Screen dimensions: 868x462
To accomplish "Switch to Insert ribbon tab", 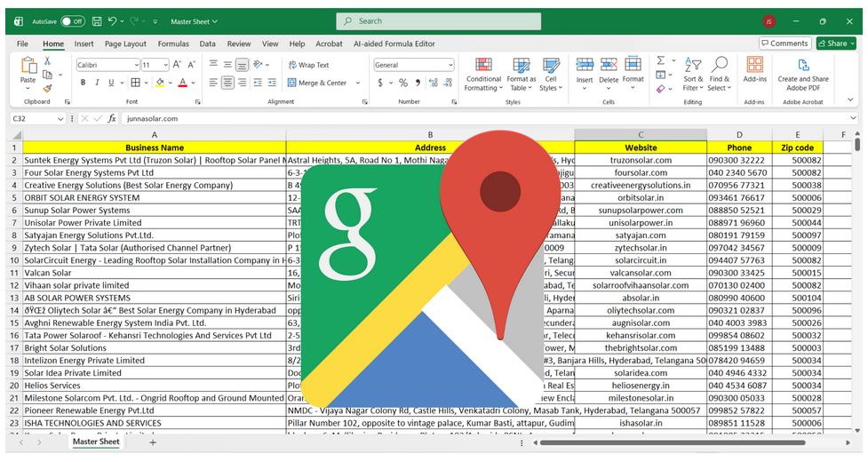I will tap(84, 44).
